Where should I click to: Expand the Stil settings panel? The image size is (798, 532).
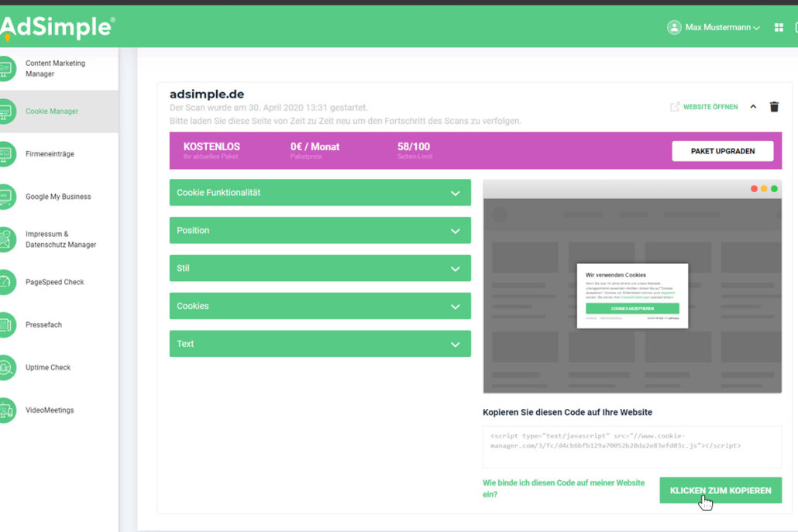(x=320, y=268)
